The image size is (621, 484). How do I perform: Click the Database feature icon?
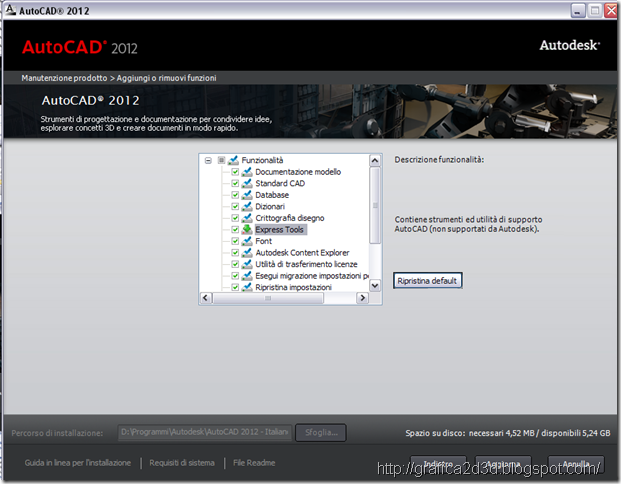(x=247, y=195)
